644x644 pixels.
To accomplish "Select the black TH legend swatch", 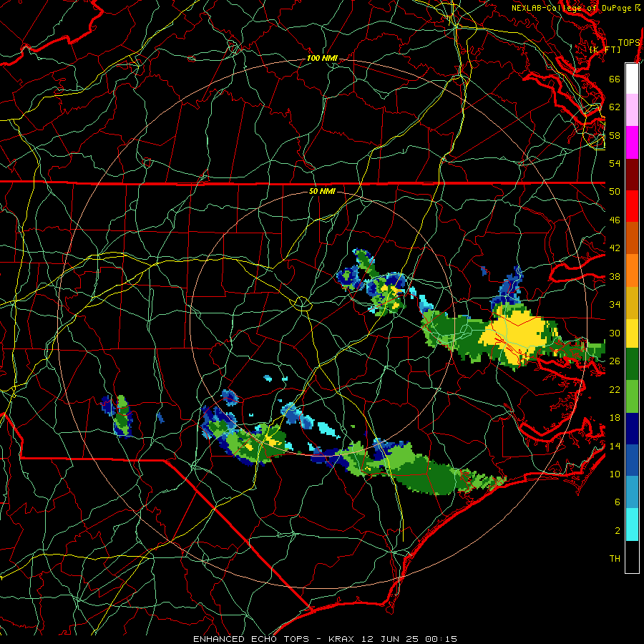I will pyautogui.click(x=632, y=557).
